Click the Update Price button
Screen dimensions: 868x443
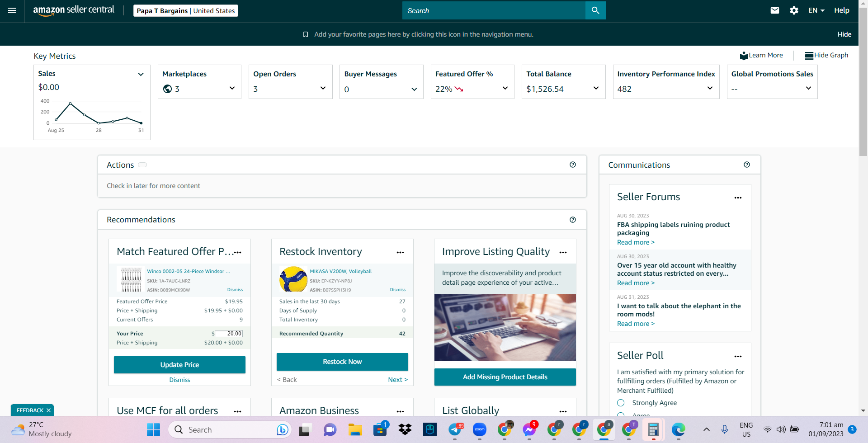coord(179,365)
